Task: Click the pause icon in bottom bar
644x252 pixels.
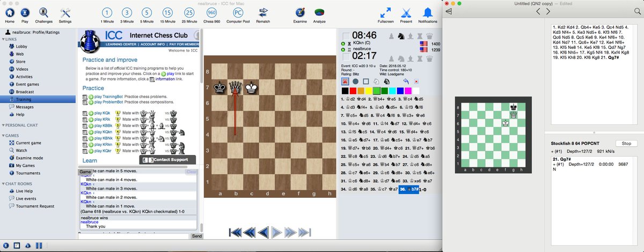Action: click(38, 246)
